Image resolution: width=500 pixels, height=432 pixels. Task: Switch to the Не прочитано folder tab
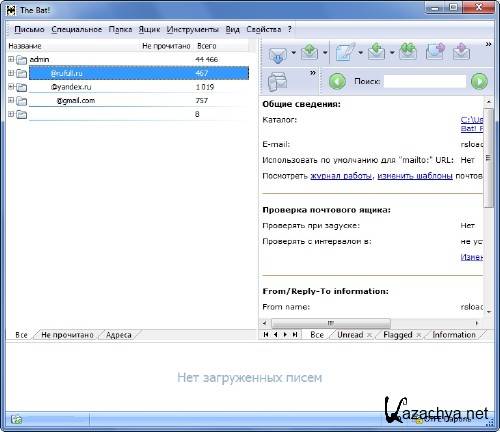(67, 335)
